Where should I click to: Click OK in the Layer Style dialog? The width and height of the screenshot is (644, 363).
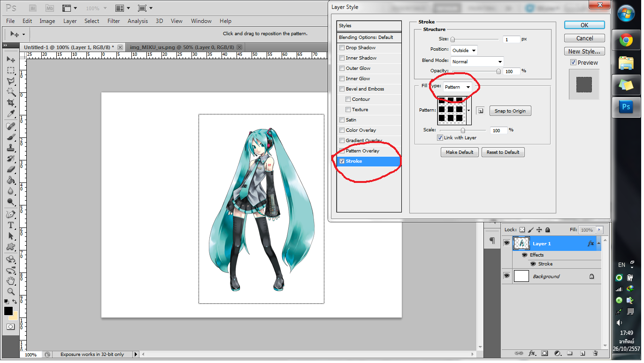click(584, 25)
